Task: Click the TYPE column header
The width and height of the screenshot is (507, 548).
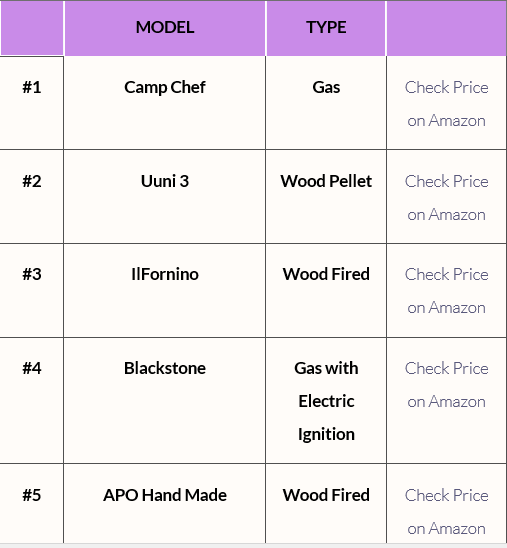Action: click(326, 28)
